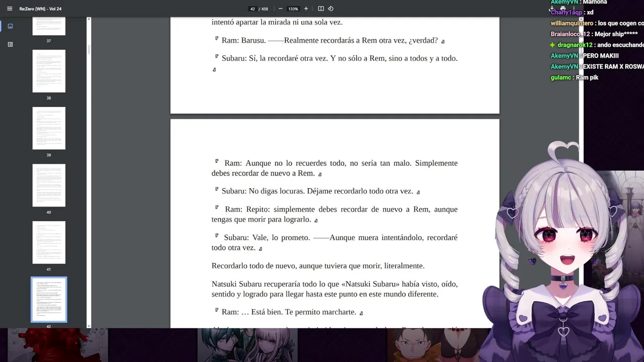Open the PDF viewer sidebar menu icon
This screenshot has height=362, width=644.
(9, 9)
